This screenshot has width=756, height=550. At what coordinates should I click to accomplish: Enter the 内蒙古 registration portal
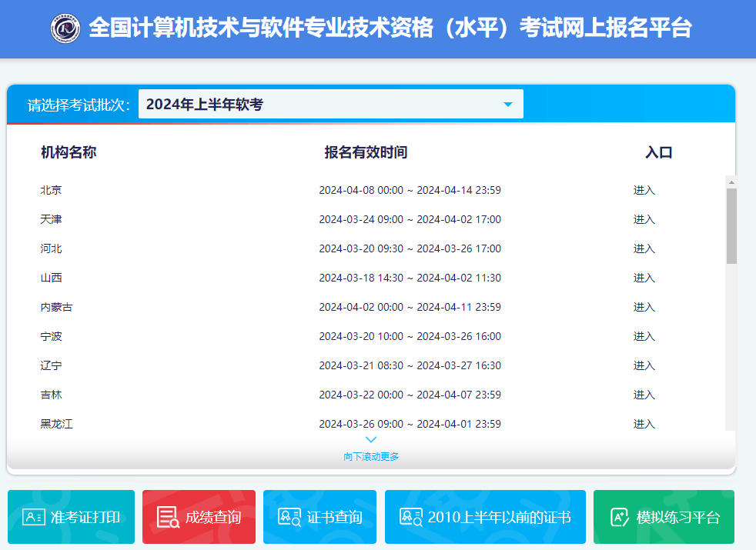coord(644,307)
